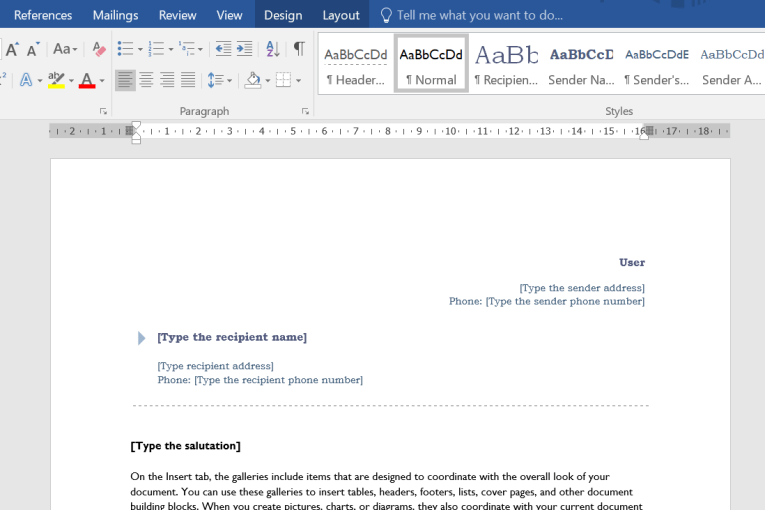Click the Bullets list icon
Screen dimensions: 765x510
125,49
